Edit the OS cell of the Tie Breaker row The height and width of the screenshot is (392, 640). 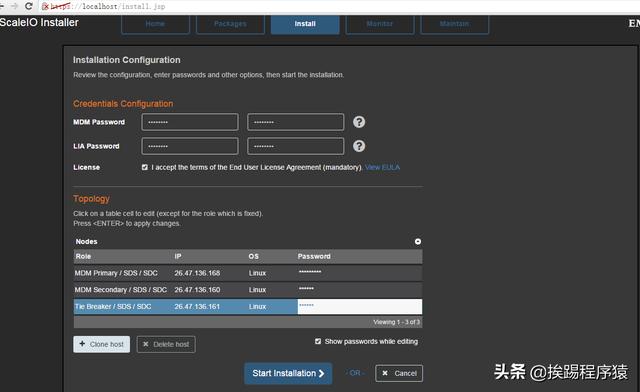click(272, 306)
